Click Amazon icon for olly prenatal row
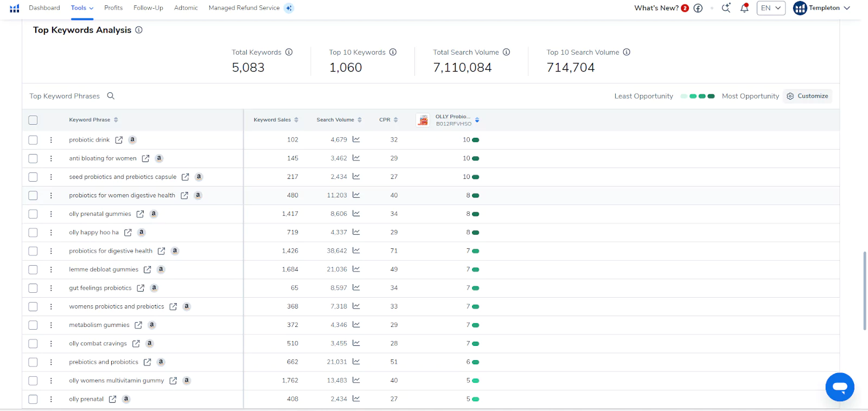The width and height of the screenshot is (868, 411). tap(126, 399)
